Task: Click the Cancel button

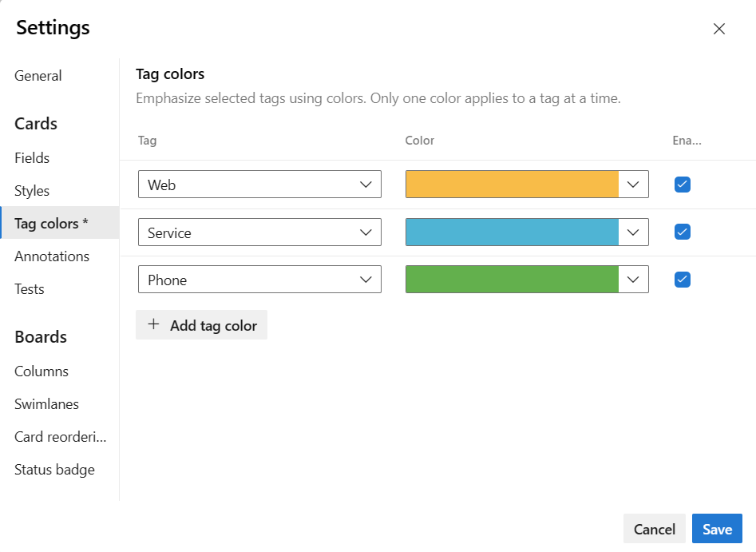Action: pos(655,529)
